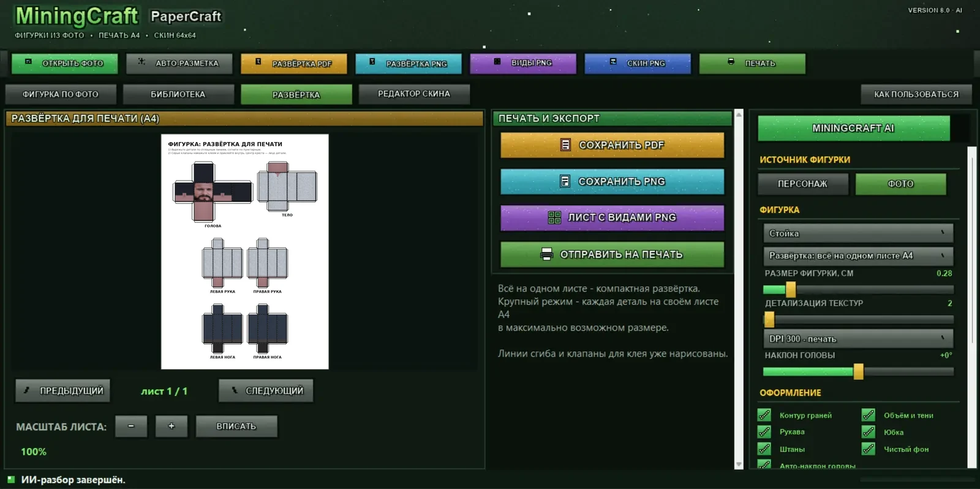Toggle the Объём и тени checkbox
Image resolution: width=980 pixels, height=489 pixels.
tap(869, 415)
